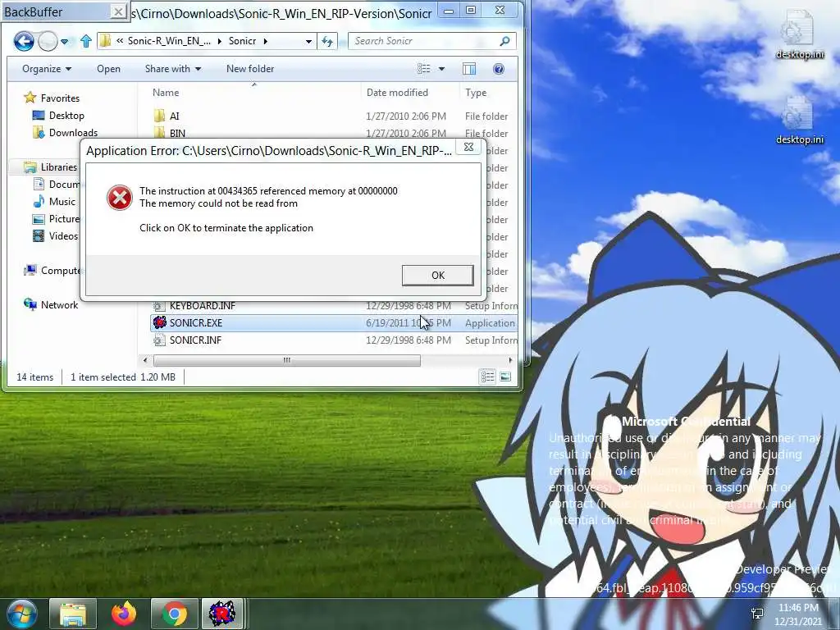Sort by Type column header
Viewport: 840px width, 630px height.
tap(476, 93)
